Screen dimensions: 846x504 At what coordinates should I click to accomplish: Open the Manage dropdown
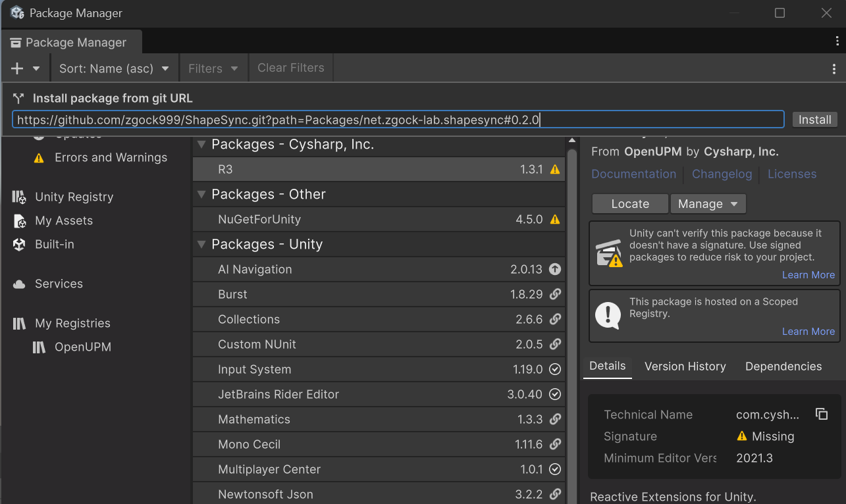tap(708, 204)
